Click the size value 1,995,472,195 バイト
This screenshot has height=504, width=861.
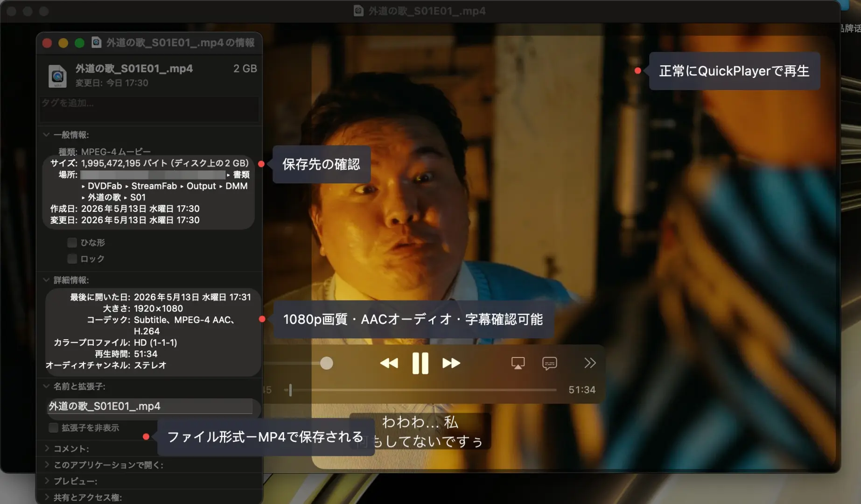pyautogui.click(x=124, y=163)
